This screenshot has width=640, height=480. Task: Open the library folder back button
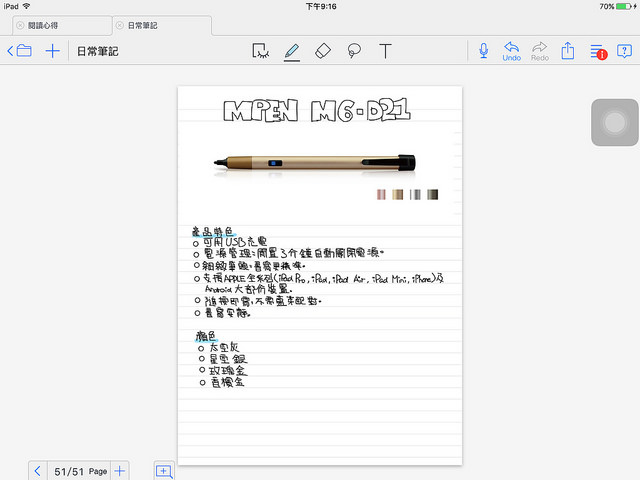(x=19, y=51)
